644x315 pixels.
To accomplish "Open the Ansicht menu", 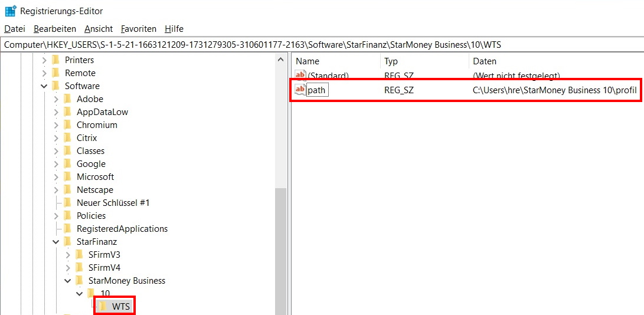I will 99,29.
